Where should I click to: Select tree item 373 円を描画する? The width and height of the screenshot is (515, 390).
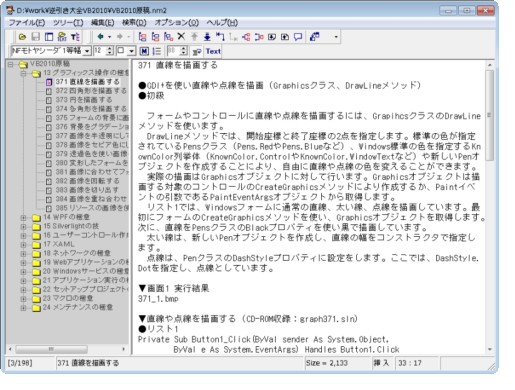point(84,100)
